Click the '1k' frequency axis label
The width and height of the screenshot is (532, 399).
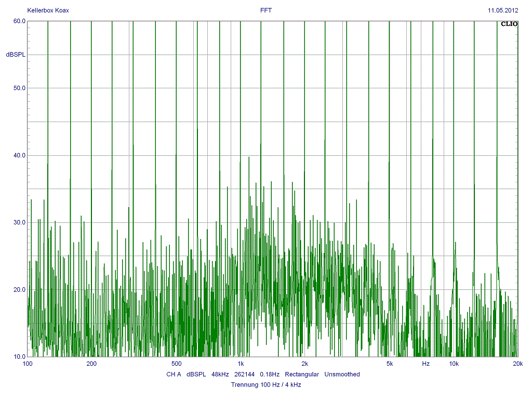[x=241, y=364]
